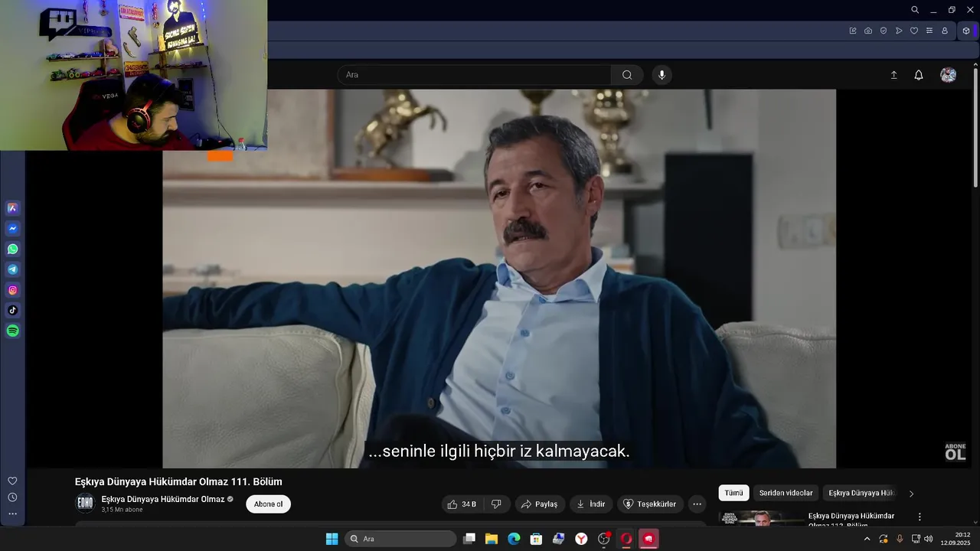Open Task View in the taskbar

[469, 539]
